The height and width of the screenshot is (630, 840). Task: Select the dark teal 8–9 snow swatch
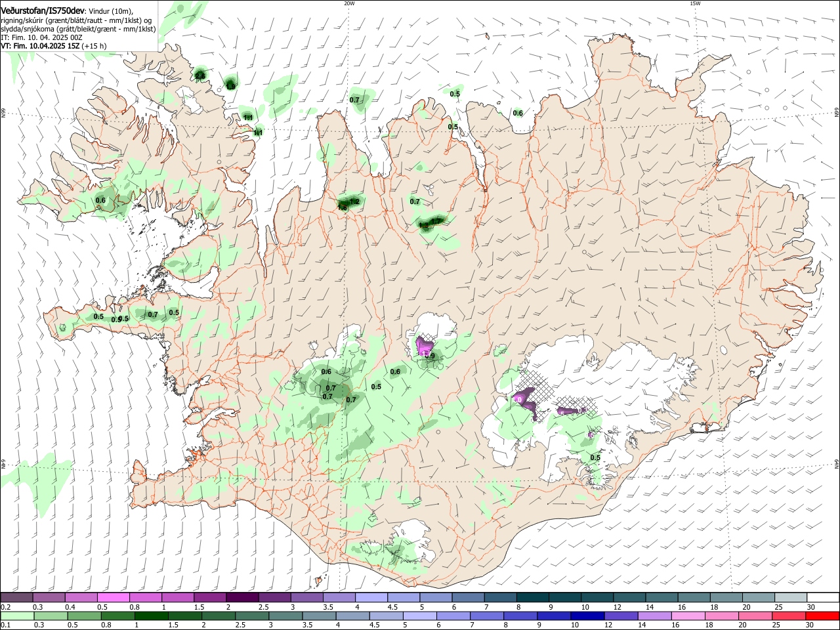pos(532,597)
